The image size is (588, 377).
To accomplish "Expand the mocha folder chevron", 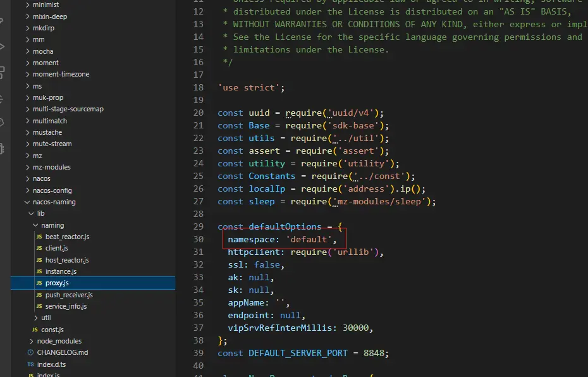I will [x=27, y=51].
